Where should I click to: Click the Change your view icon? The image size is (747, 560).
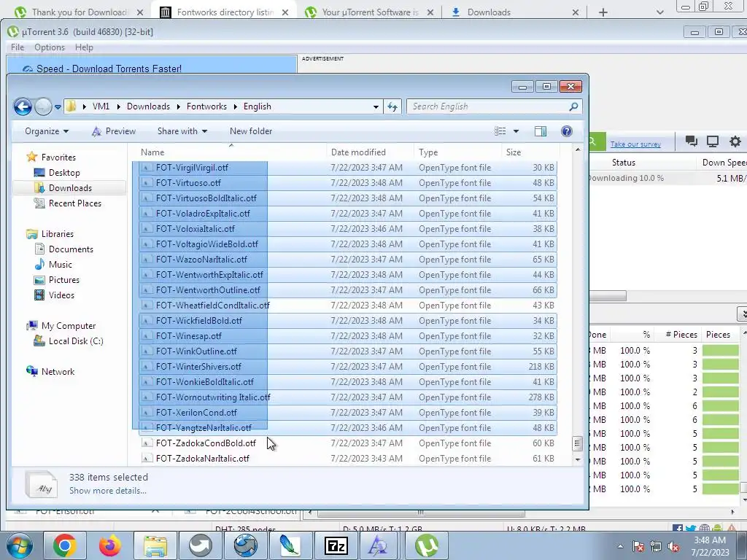tap(500, 131)
